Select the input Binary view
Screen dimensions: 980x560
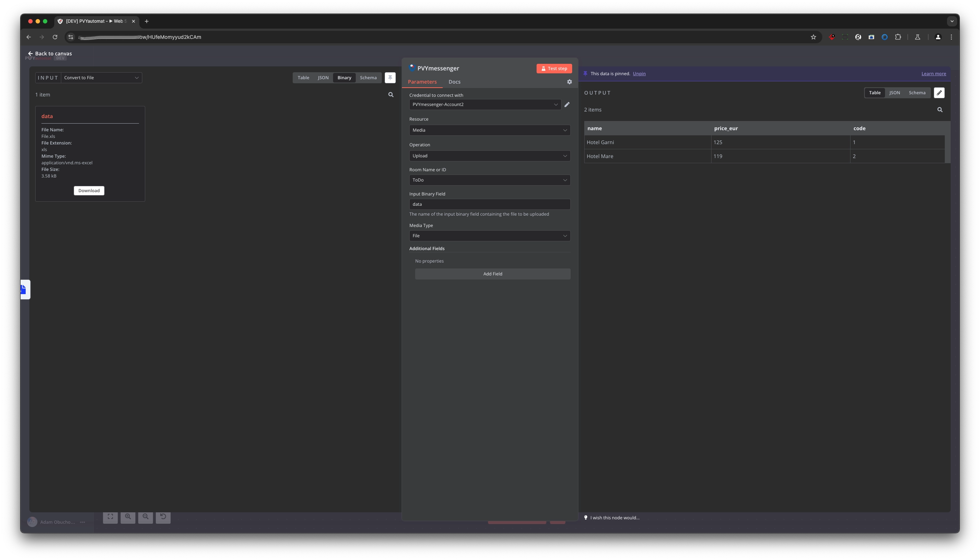click(x=344, y=78)
